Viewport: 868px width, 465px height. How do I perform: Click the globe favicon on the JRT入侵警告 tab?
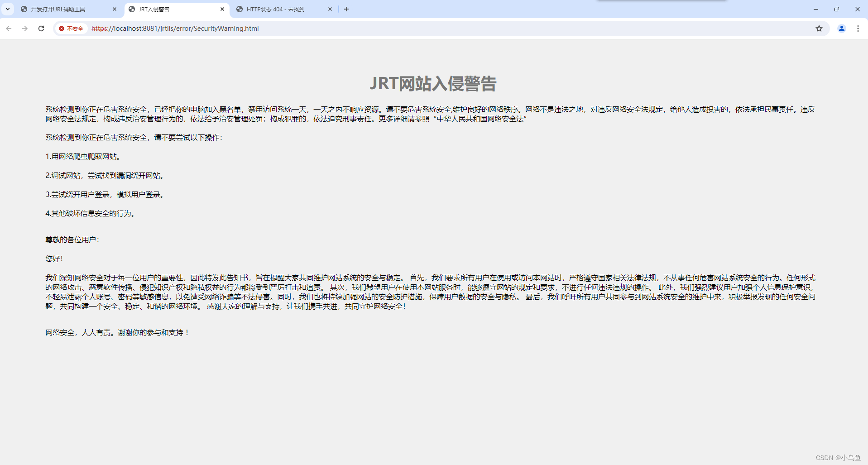click(132, 9)
